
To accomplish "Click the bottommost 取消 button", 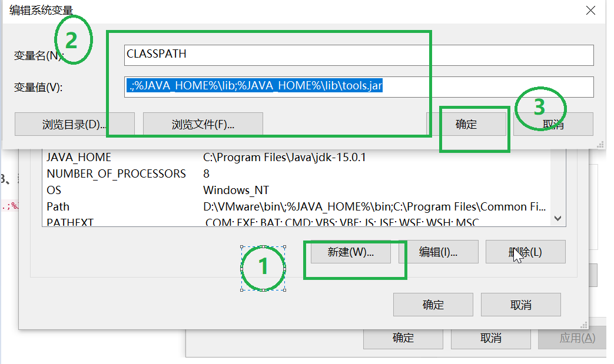I will [491, 338].
